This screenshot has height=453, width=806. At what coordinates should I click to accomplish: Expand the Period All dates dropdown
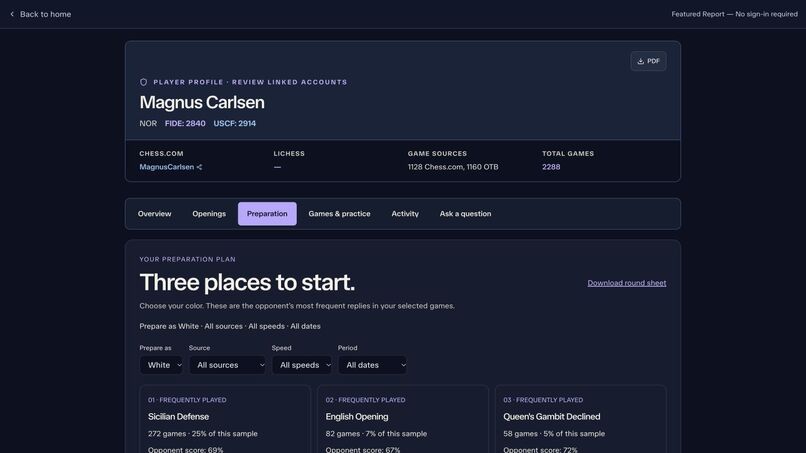[372, 365]
